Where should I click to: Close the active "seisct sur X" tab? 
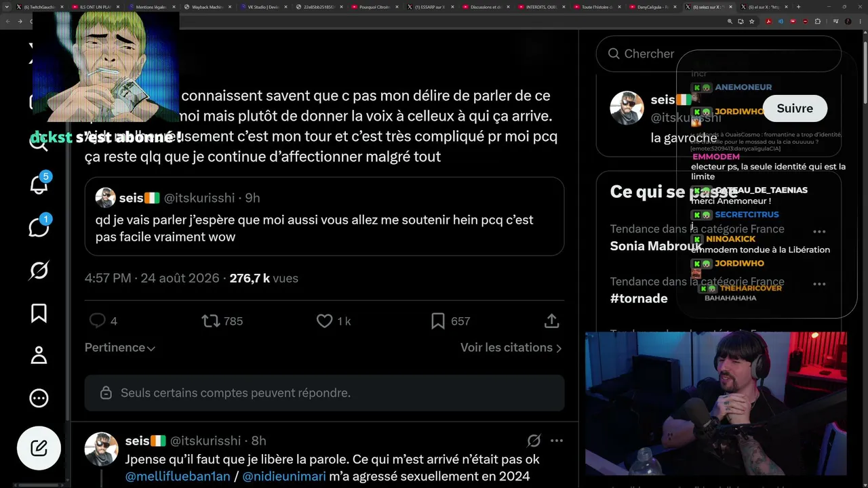[730, 7]
